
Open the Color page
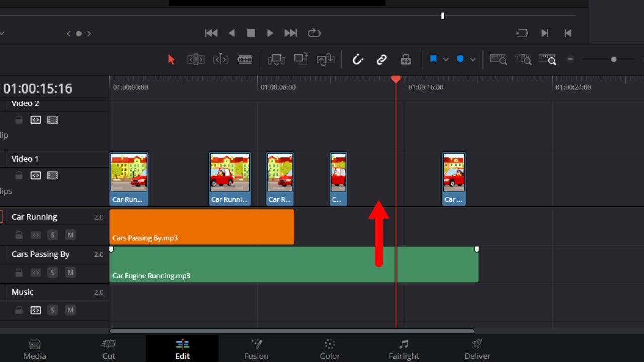330,348
